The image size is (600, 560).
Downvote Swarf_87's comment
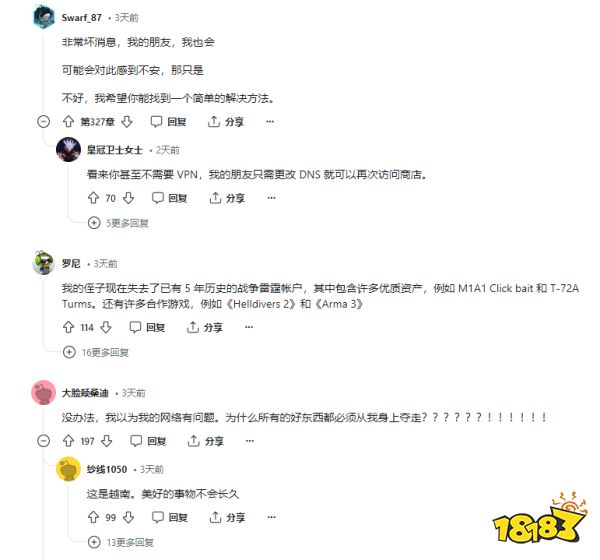coord(127,122)
